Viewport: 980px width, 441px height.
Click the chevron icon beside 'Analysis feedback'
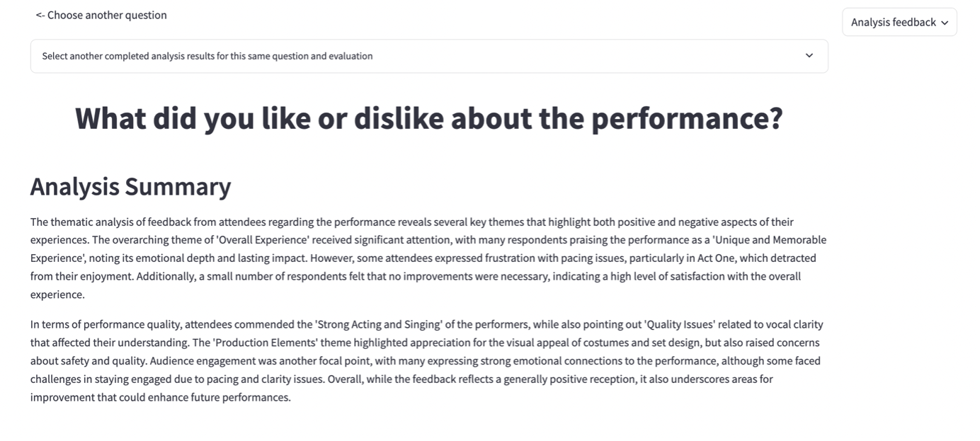[x=945, y=23]
